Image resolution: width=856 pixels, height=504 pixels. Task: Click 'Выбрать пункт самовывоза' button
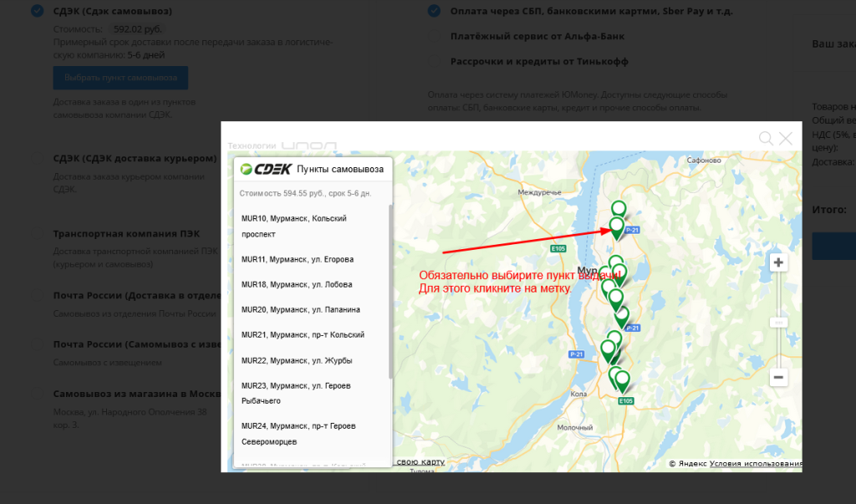click(120, 78)
